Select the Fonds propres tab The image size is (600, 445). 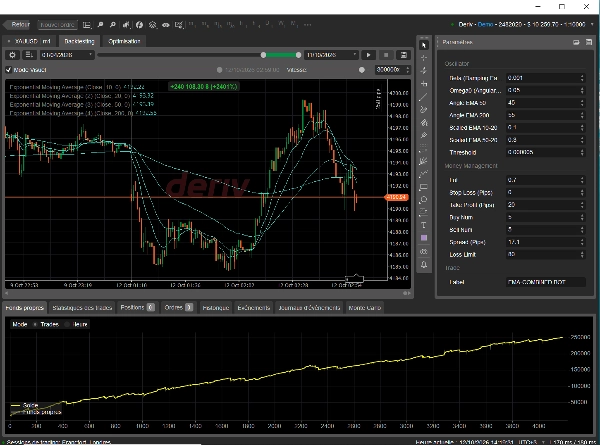[x=24, y=308]
